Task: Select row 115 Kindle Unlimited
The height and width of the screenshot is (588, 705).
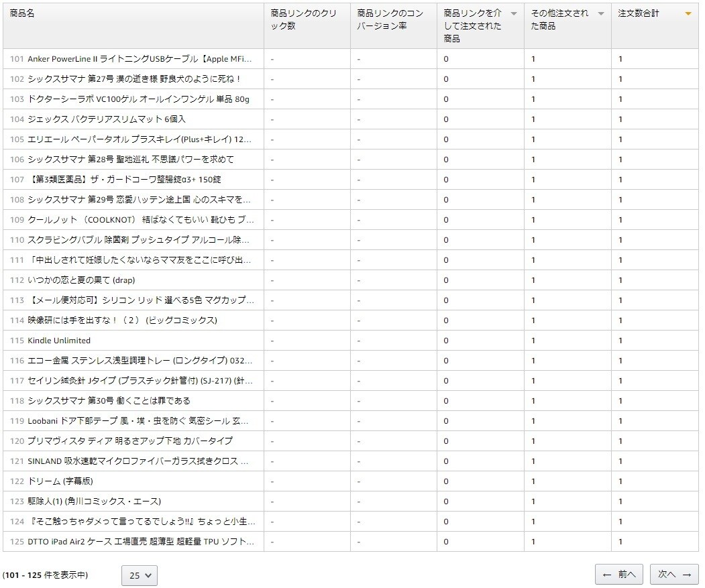Action: click(351, 341)
